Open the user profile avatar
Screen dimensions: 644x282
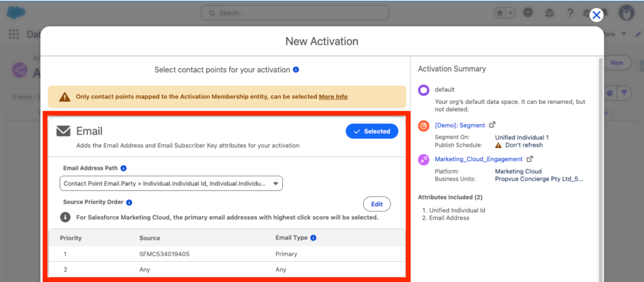[x=626, y=13]
